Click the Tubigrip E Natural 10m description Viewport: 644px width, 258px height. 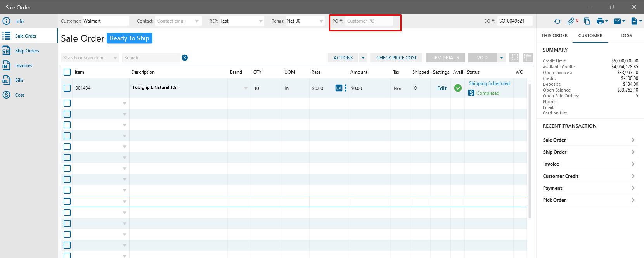156,87
